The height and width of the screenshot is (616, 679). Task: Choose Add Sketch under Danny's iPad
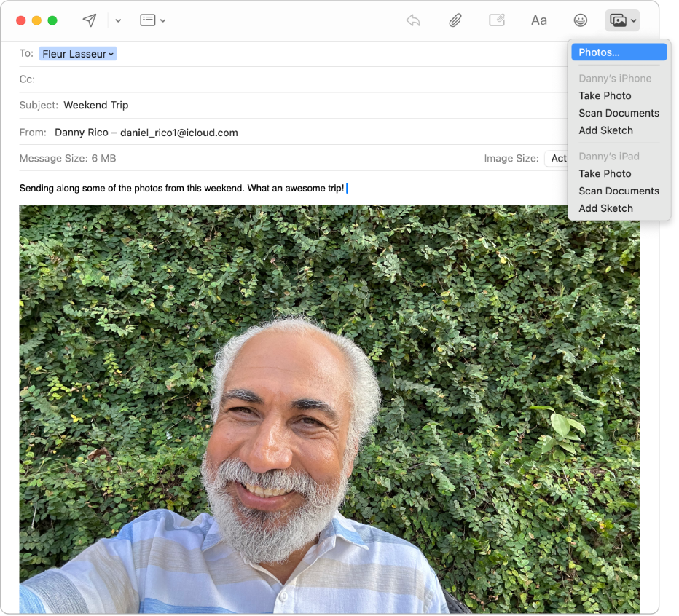tap(605, 208)
